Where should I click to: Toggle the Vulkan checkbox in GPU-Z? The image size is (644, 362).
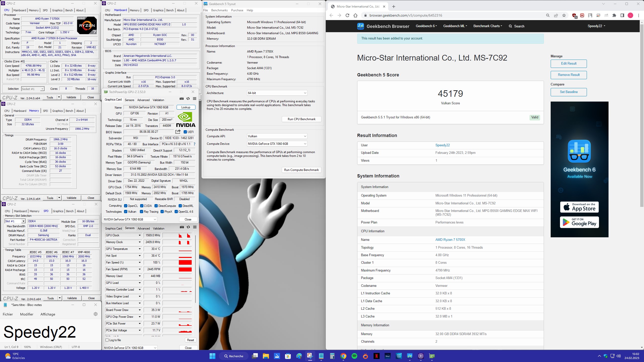[126, 211]
